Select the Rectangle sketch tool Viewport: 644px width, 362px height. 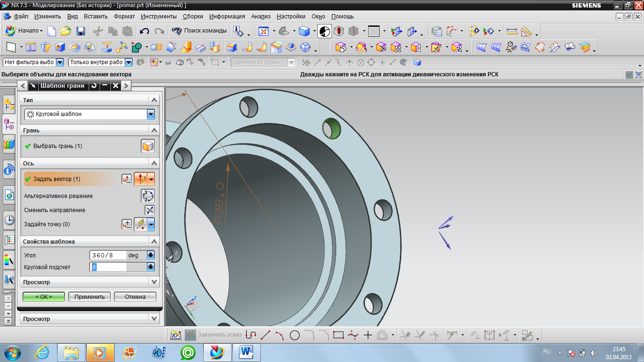[x=338, y=335]
